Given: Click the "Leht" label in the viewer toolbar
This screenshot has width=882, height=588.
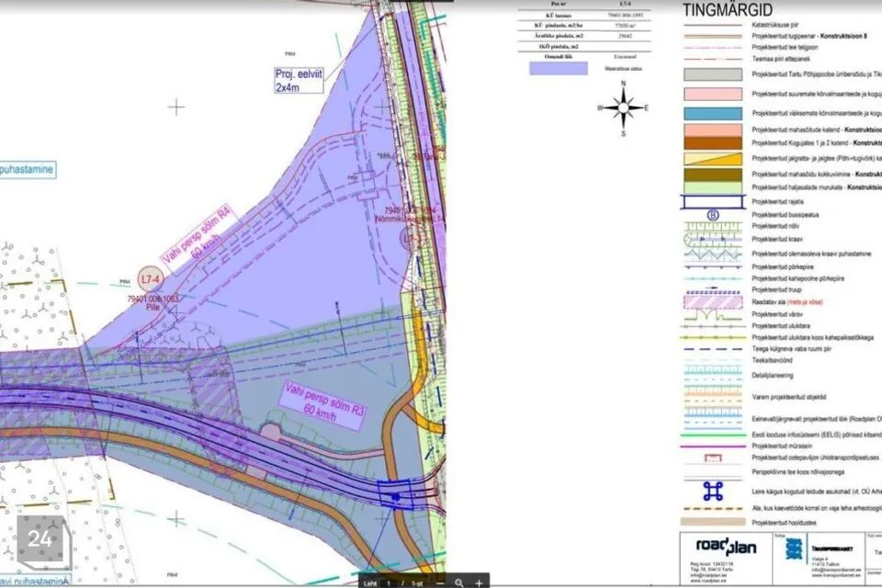Looking at the screenshot, I should click(x=371, y=581).
